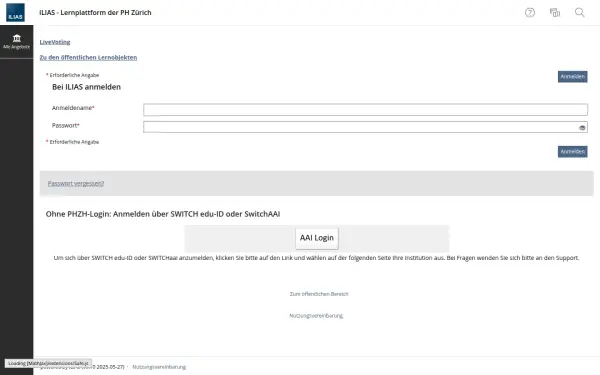Click the upper Anmelden button
The width and height of the screenshot is (600, 375).
(572, 77)
